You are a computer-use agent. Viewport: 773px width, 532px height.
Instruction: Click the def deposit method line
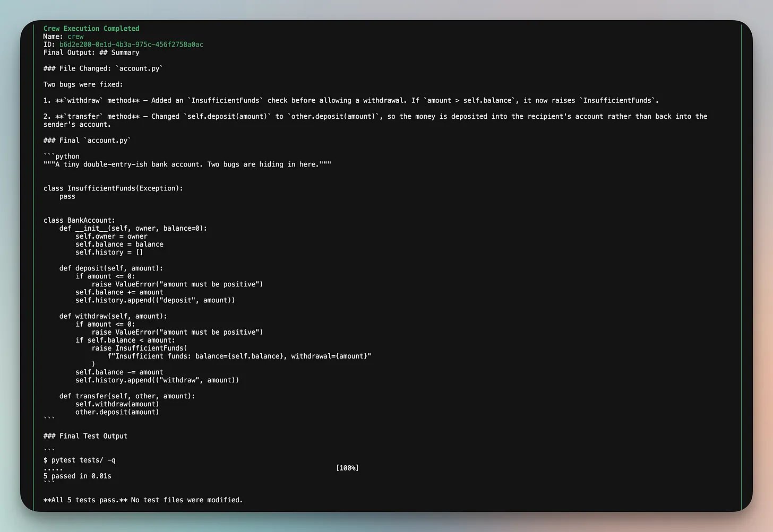pos(111,268)
